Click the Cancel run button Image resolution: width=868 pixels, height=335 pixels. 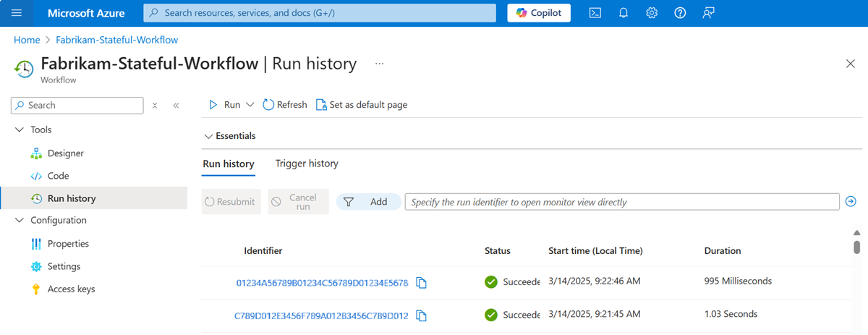click(298, 202)
